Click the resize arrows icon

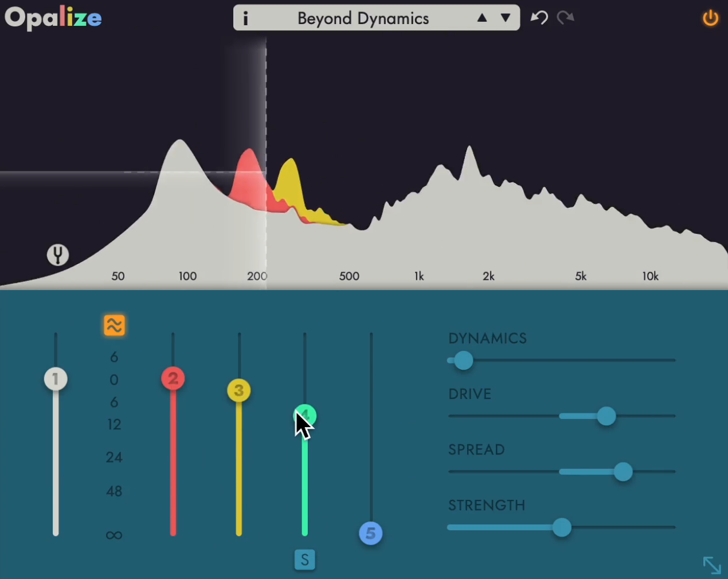(711, 565)
